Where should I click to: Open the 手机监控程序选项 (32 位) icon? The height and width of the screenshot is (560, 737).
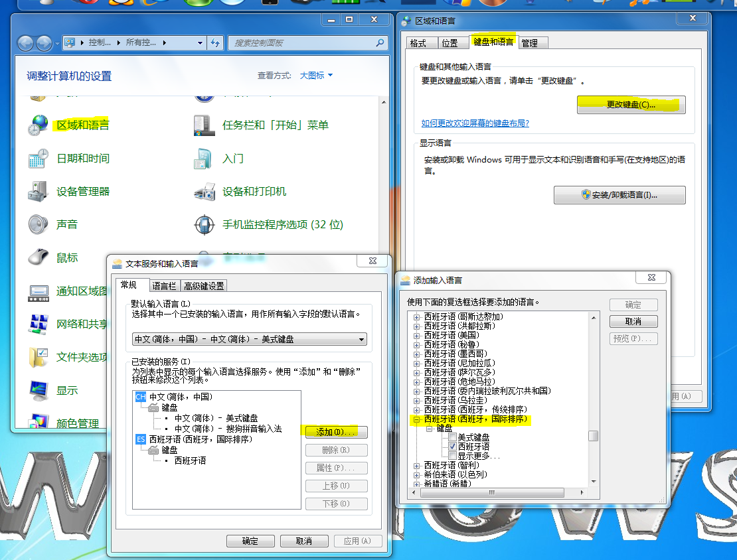click(205, 225)
